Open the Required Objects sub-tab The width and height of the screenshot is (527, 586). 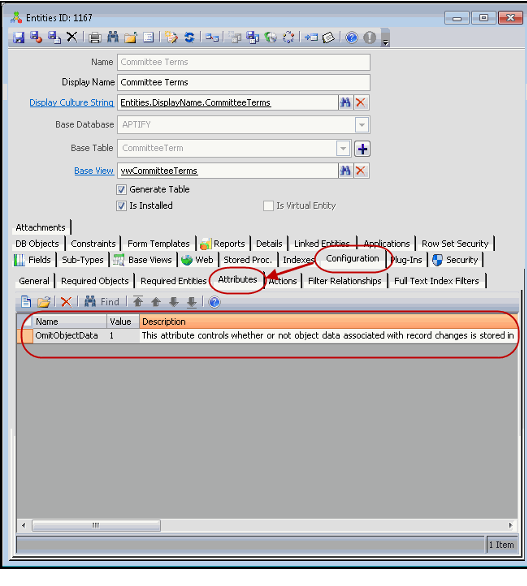coord(95,281)
